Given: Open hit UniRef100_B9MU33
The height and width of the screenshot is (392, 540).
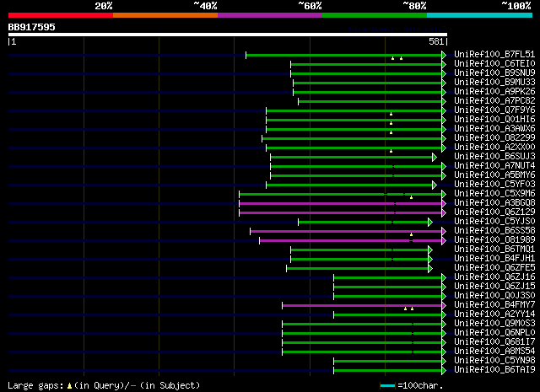Looking at the screenshot, I should (x=494, y=82).
